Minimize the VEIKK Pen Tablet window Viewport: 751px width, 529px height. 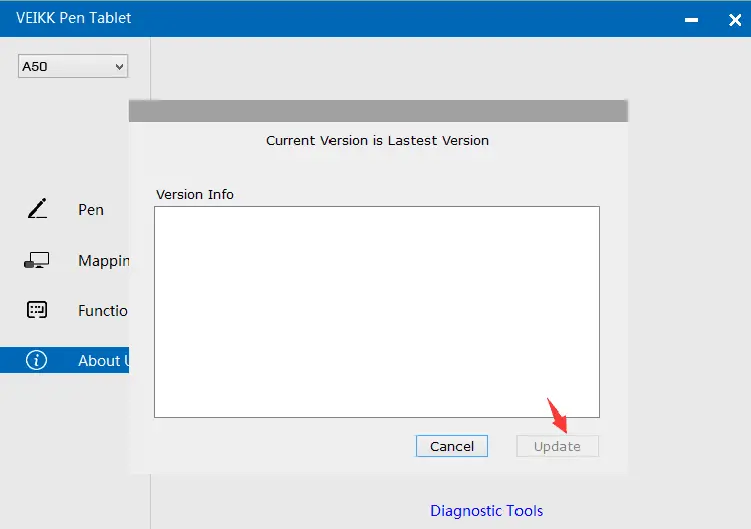(690, 19)
